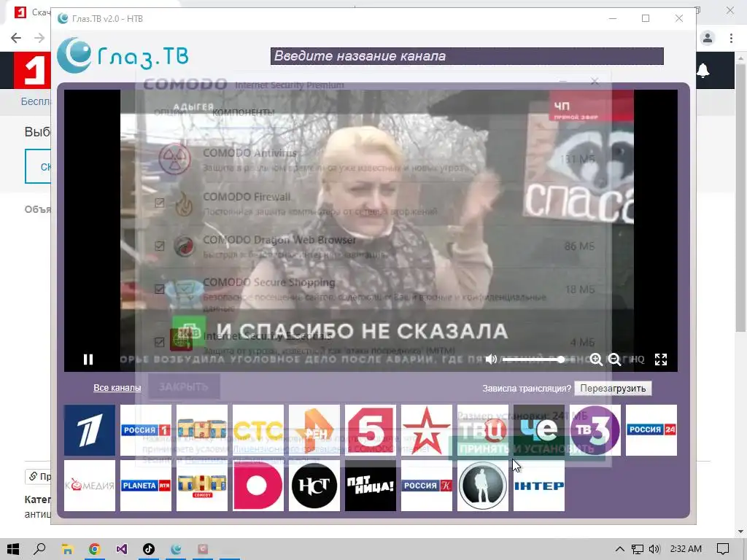The height and width of the screenshot is (560, 747).
Task: Pick the ТВЦ channel tile
Action: coord(483,430)
